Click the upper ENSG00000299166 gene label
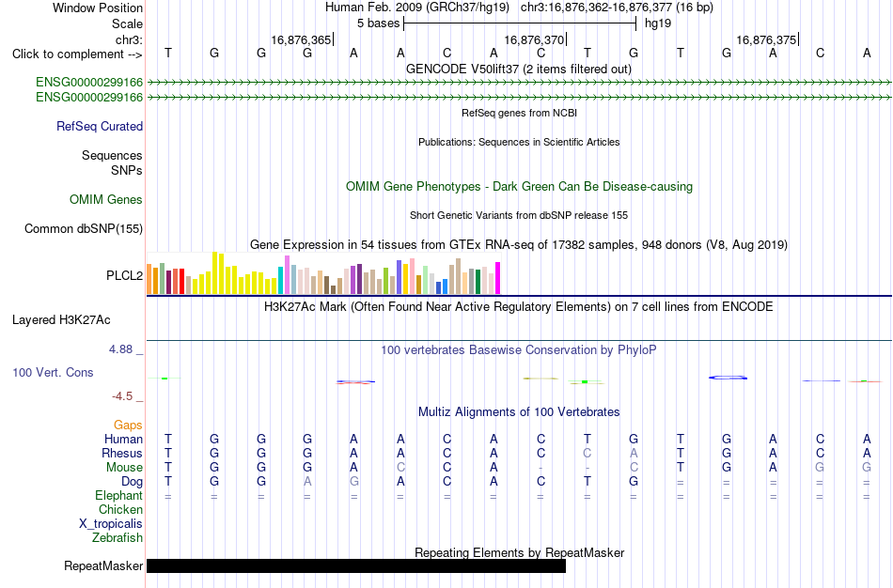This screenshot has width=893, height=588. point(89,83)
